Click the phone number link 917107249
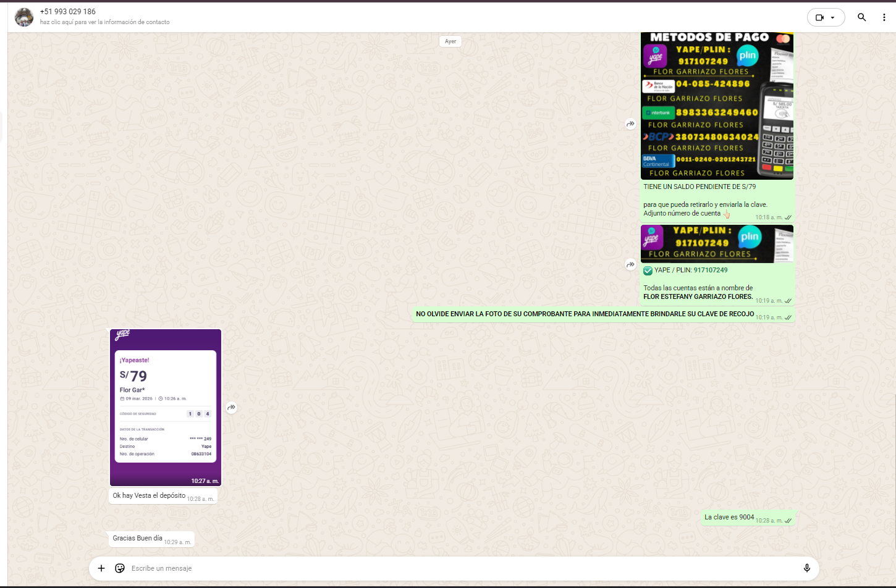The height and width of the screenshot is (588, 896). [x=710, y=270]
